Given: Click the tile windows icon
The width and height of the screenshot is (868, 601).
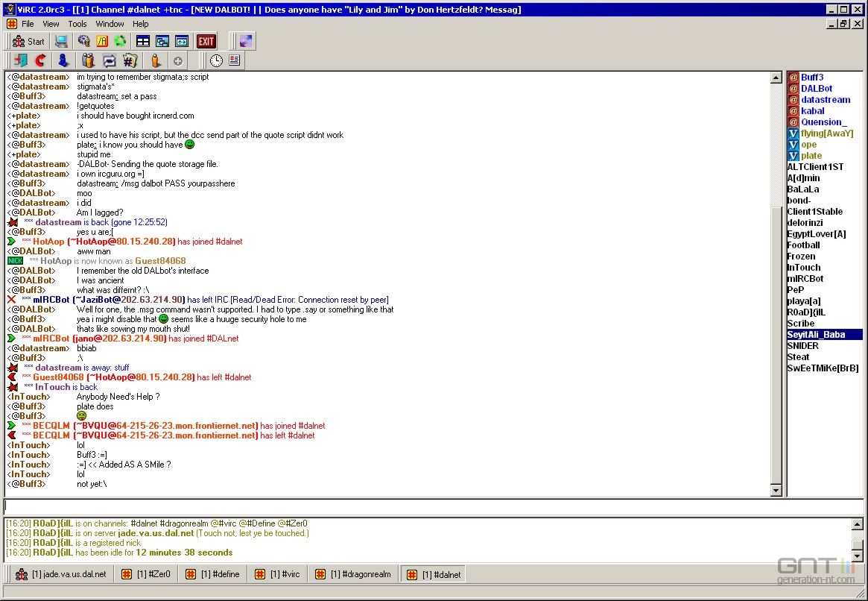Looking at the screenshot, I should [143, 42].
